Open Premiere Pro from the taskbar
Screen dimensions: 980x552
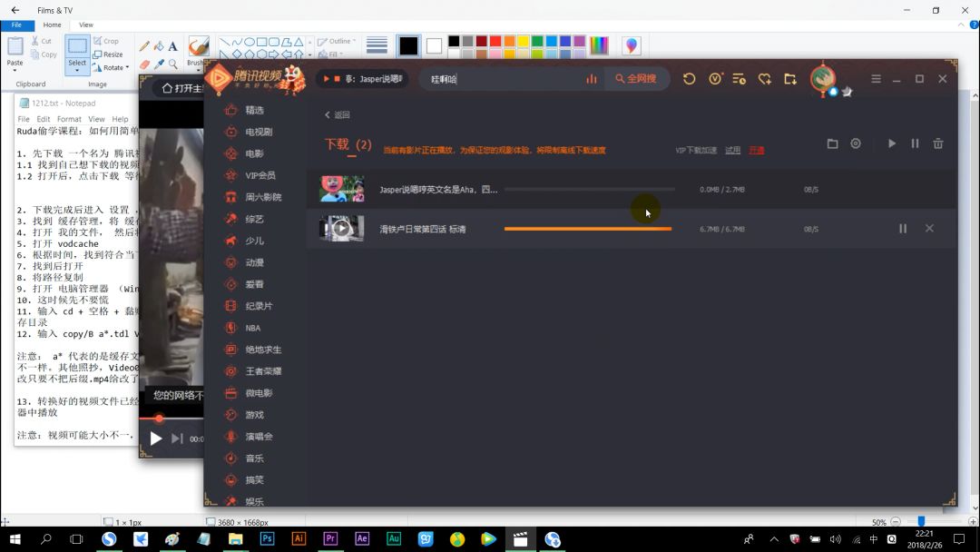point(330,538)
